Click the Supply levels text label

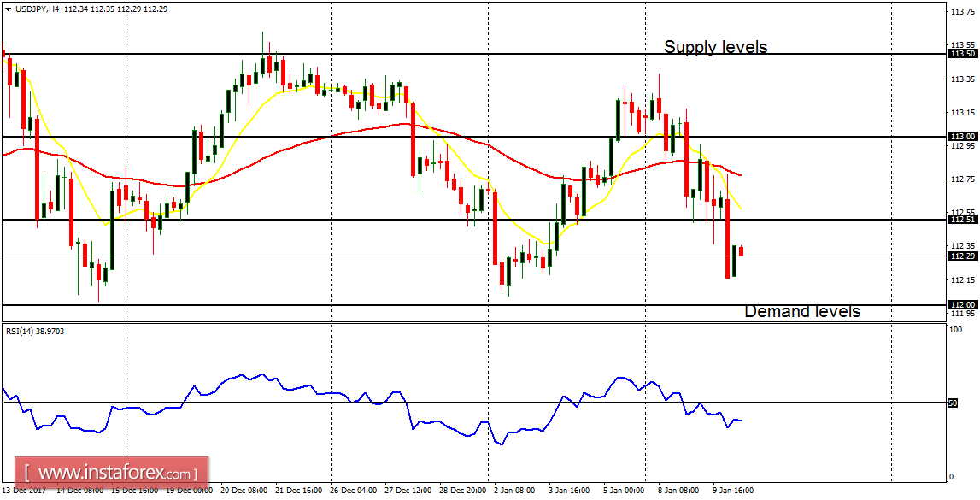[x=716, y=47]
